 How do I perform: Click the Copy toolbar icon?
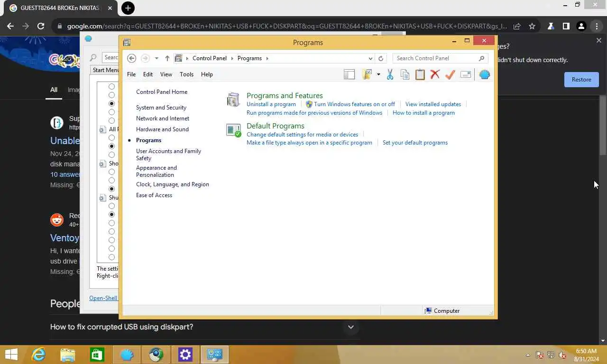pos(405,74)
